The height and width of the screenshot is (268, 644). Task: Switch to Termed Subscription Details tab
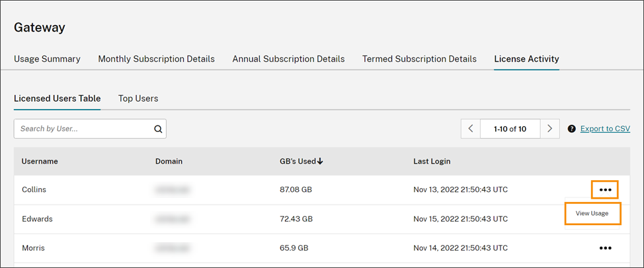point(419,59)
